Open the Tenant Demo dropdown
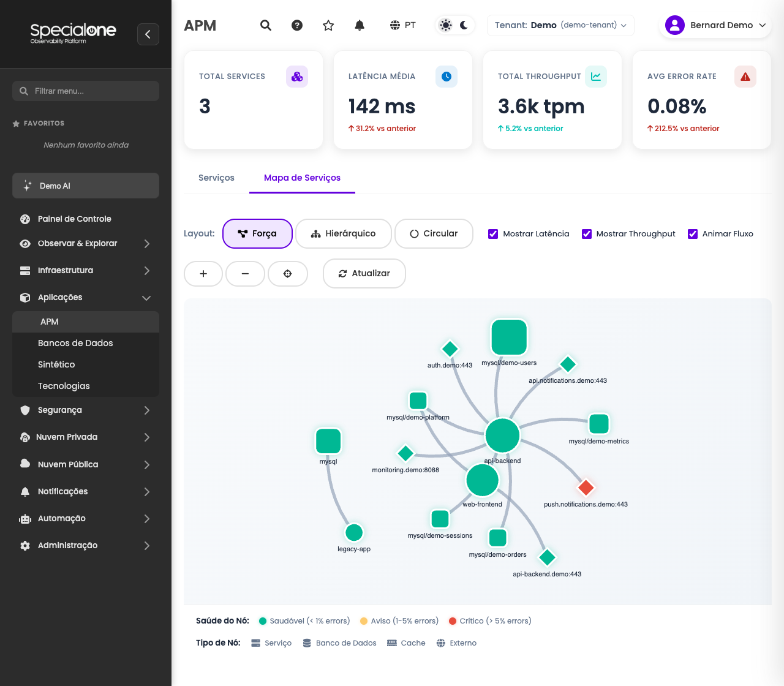This screenshot has height=686, width=784. pyautogui.click(x=560, y=25)
